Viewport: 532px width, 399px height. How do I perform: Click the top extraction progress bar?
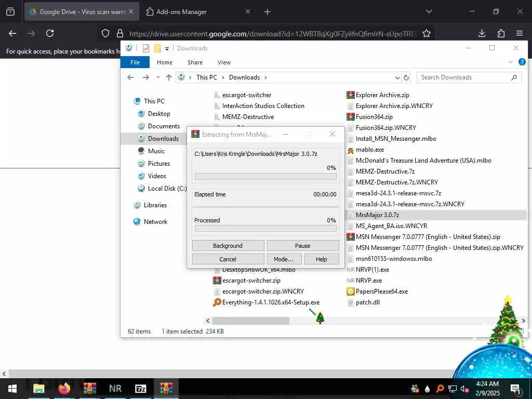point(265,177)
